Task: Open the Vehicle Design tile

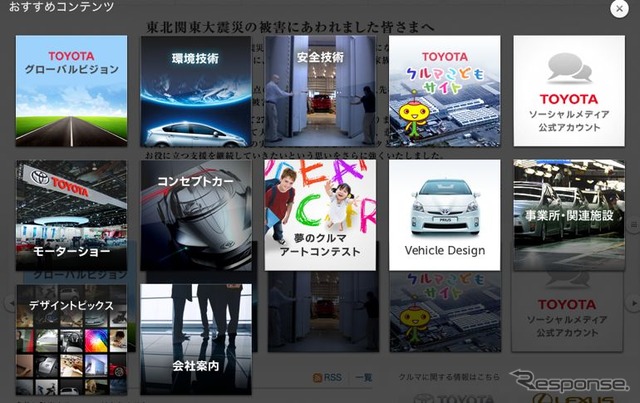Action: pos(444,215)
